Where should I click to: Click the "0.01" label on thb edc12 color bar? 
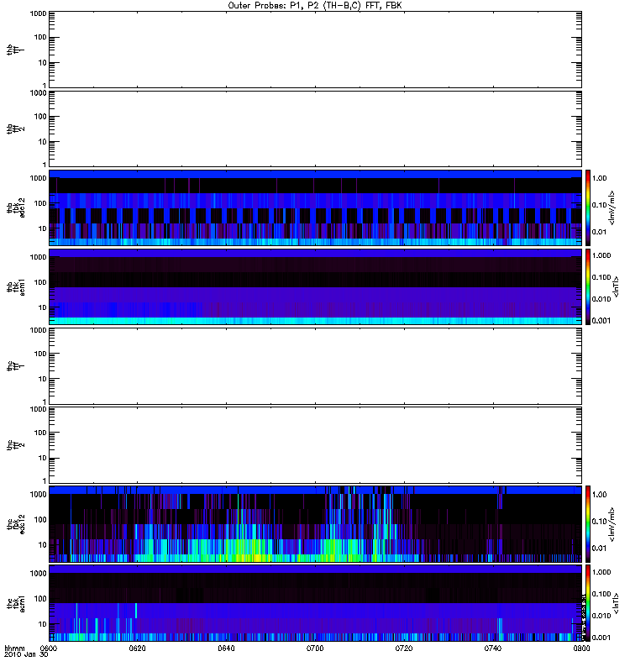coord(599,232)
